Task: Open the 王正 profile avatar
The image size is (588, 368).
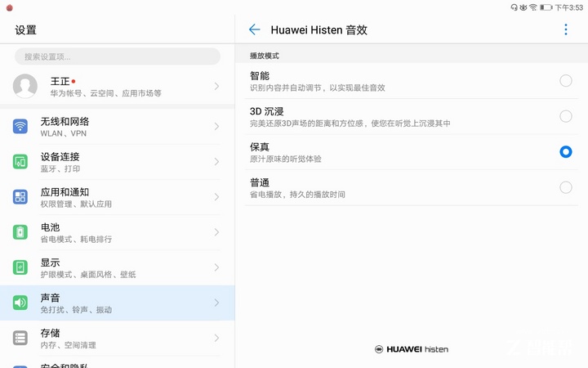Action: (x=25, y=86)
